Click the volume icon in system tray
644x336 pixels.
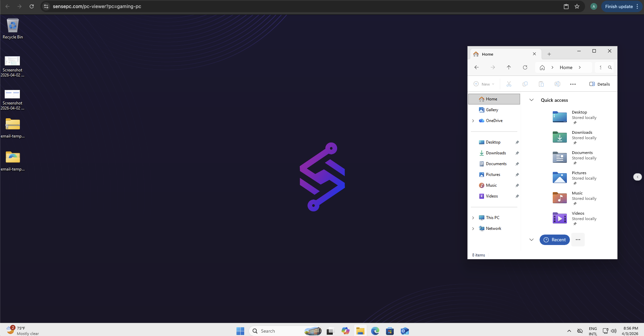pos(614,331)
